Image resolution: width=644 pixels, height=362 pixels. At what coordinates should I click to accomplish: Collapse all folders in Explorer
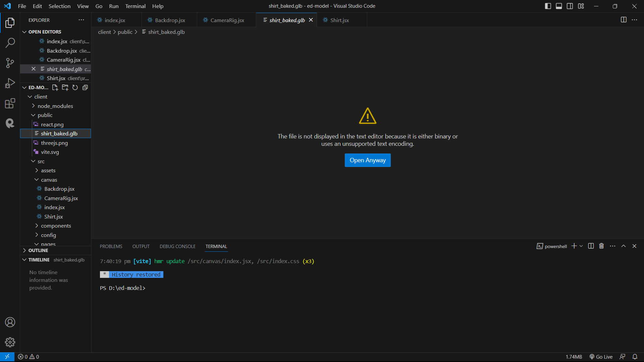85,87
